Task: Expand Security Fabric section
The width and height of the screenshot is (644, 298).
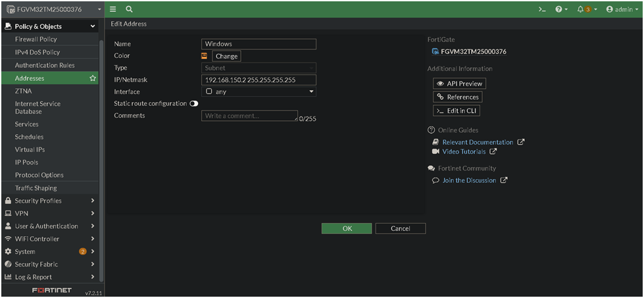Action: [49, 264]
